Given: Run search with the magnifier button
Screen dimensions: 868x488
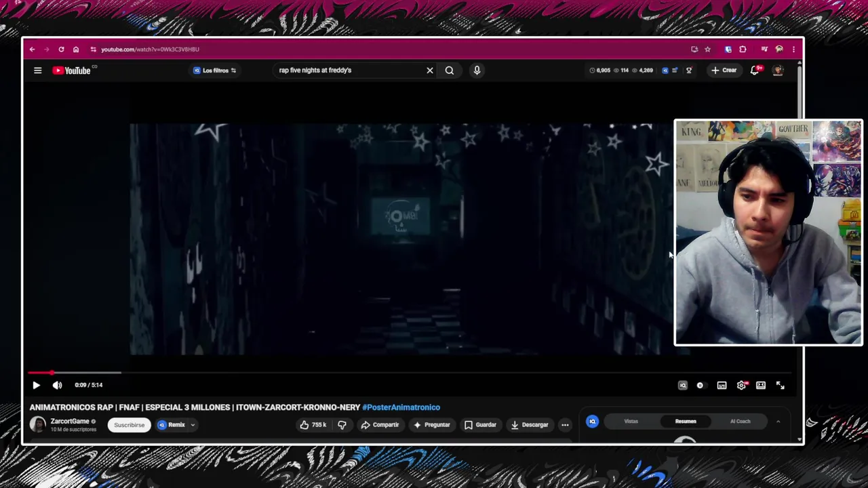Looking at the screenshot, I should coord(450,70).
